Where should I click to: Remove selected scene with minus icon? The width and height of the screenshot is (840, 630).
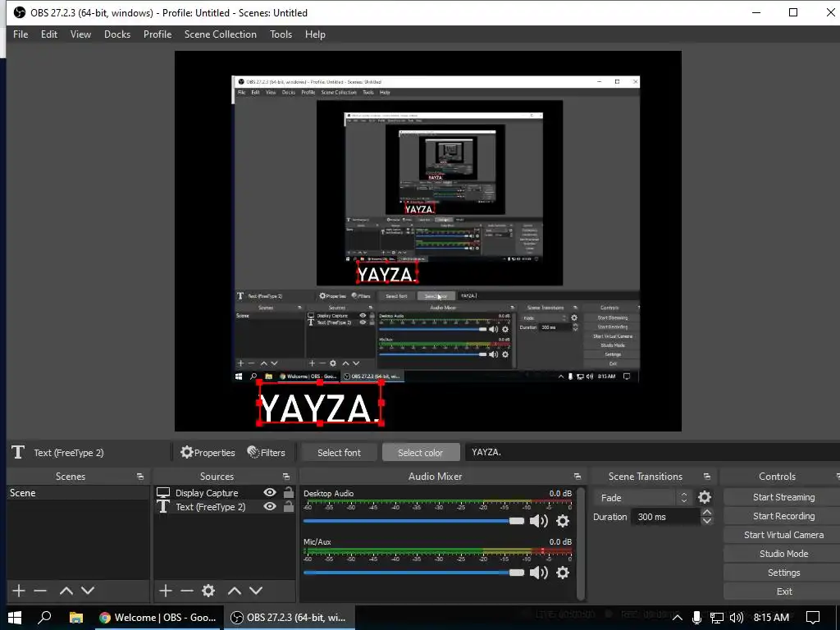click(40, 591)
